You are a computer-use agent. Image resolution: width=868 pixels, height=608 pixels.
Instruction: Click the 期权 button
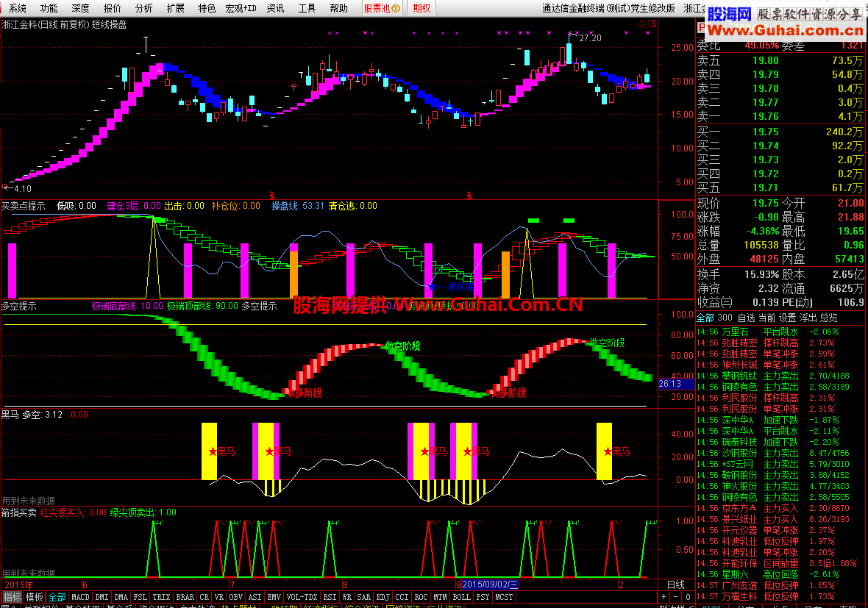tap(421, 8)
